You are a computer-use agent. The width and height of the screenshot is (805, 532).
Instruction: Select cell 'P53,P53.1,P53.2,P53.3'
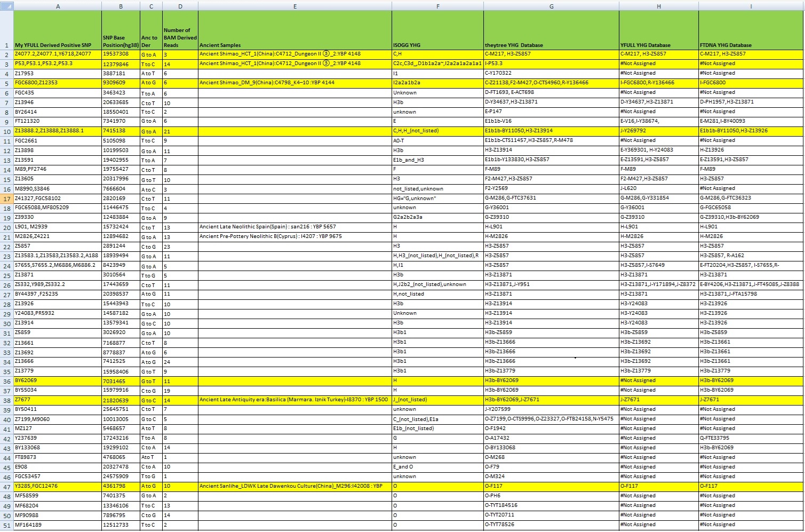(x=58, y=63)
